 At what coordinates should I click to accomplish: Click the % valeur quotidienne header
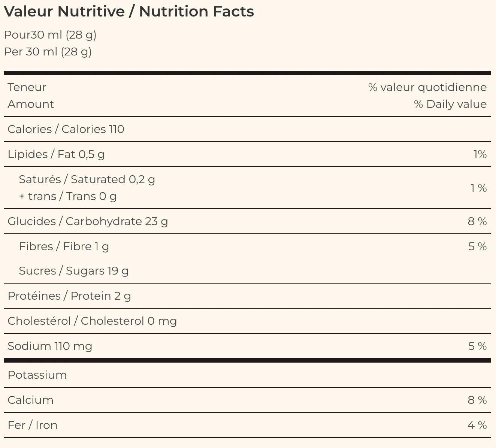(427, 87)
